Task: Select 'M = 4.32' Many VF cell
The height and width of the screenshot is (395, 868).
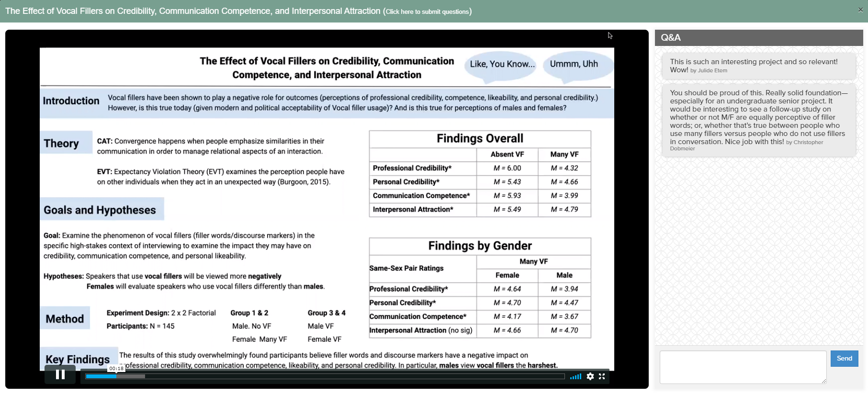Action: point(564,169)
